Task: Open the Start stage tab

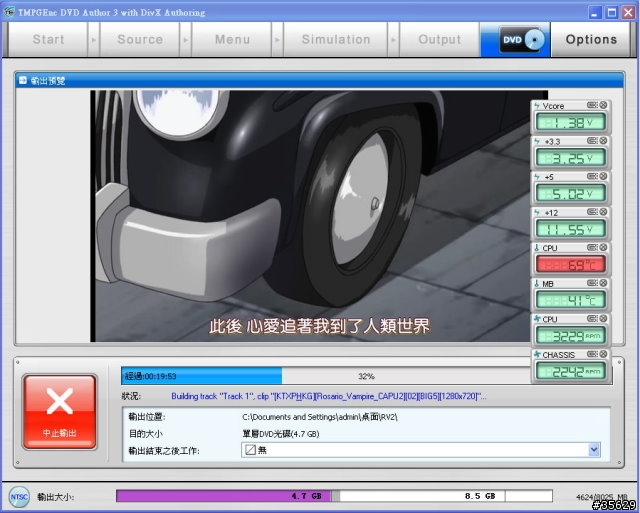Action: (48, 40)
